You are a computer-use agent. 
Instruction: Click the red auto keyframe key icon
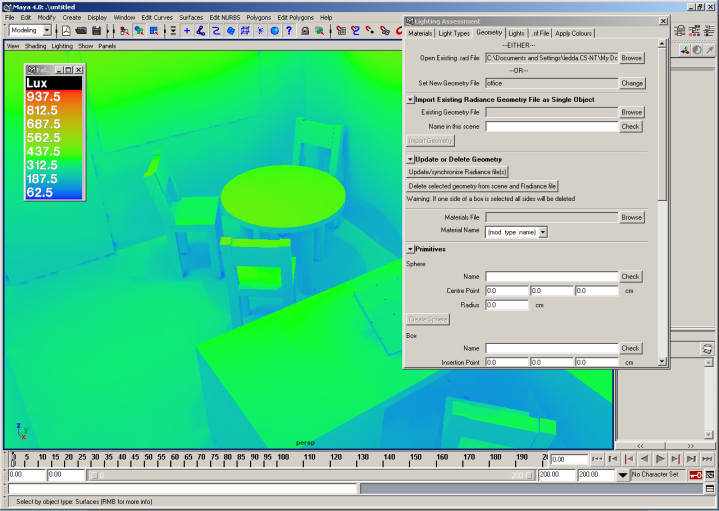pyautogui.click(x=694, y=474)
